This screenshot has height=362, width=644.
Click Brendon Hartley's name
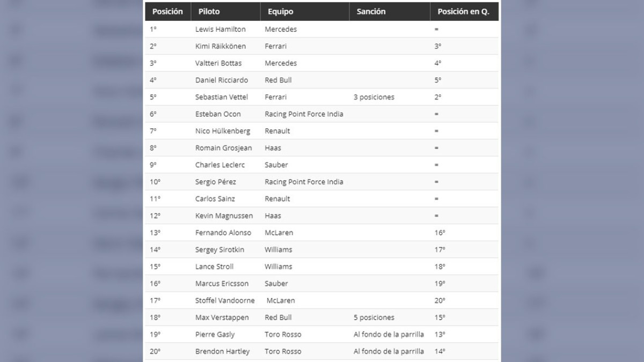point(222,352)
